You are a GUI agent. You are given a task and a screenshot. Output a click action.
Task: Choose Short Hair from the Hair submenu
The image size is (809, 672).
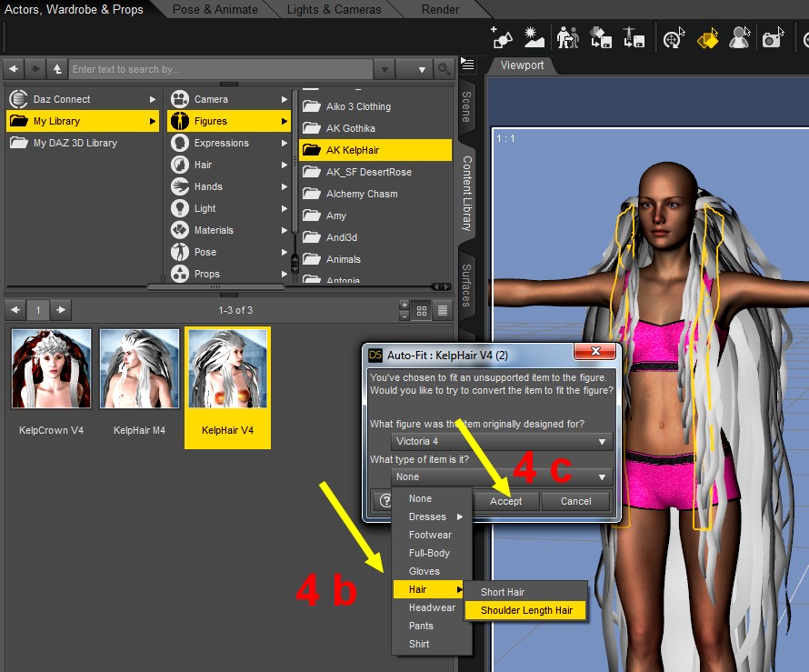[525, 592]
